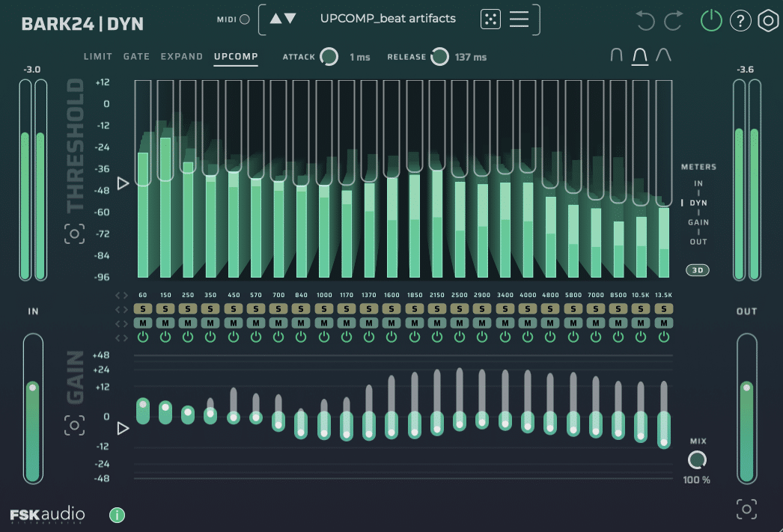Open the settings hexagon icon
This screenshot has height=532, width=783.
[768, 20]
